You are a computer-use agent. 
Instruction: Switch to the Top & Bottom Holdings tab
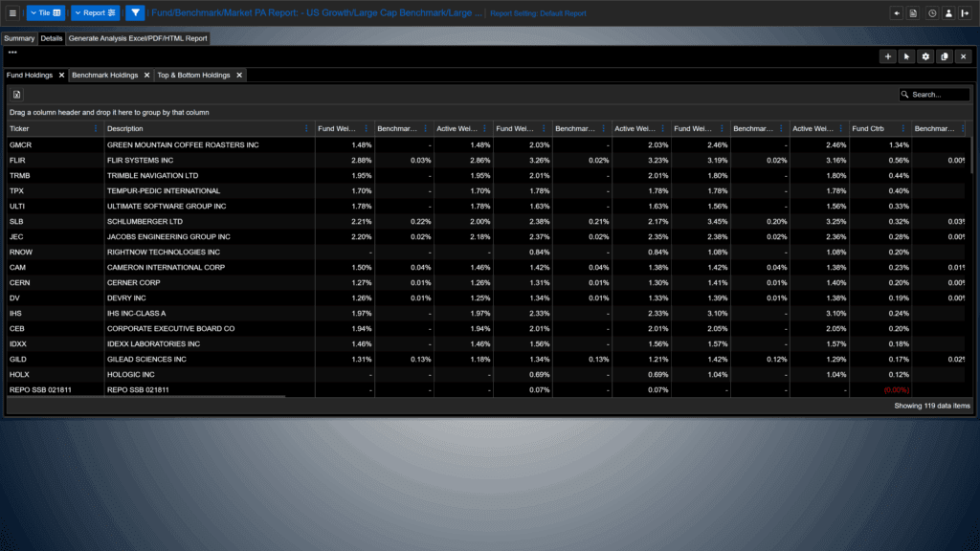(193, 75)
